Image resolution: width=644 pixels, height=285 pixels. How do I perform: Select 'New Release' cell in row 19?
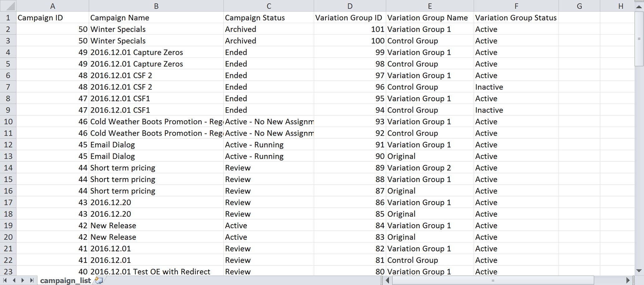[156, 225]
